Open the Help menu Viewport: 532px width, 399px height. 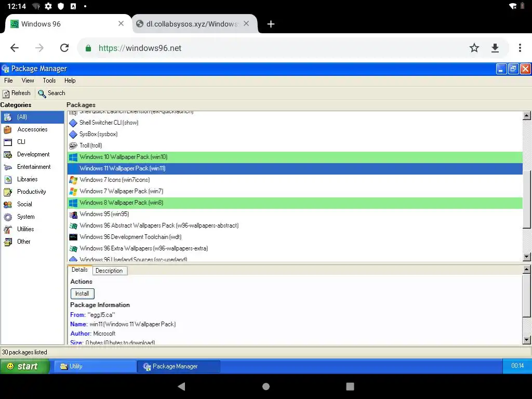[x=70, y=81]
